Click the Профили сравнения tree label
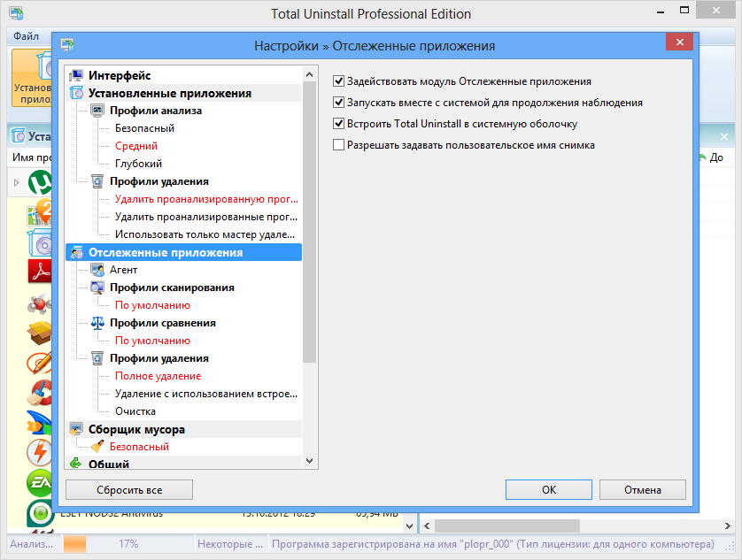 [163, 323]
